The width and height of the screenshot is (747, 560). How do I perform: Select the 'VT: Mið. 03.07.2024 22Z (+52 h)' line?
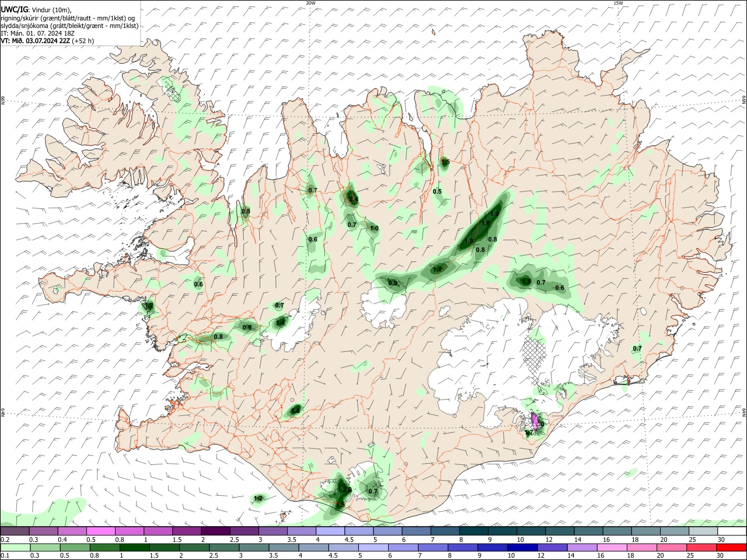(x=47, y=41)
